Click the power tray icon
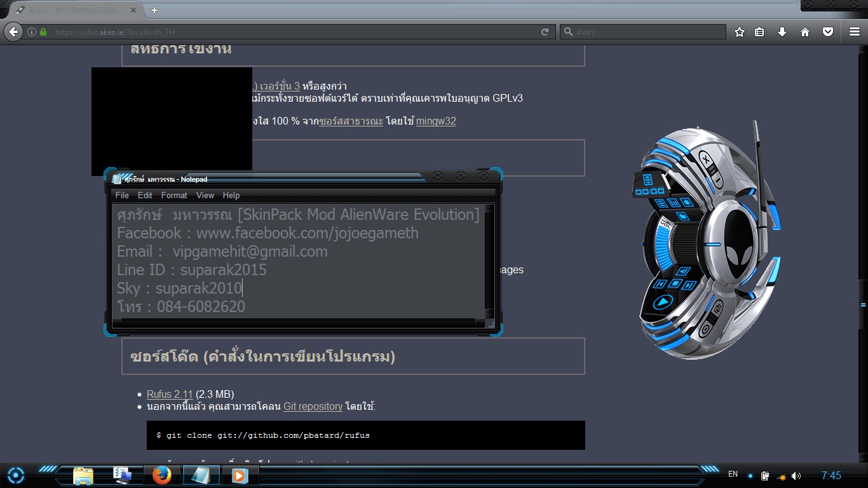Viewport: 868px width, 488px height. click(765, 476)
